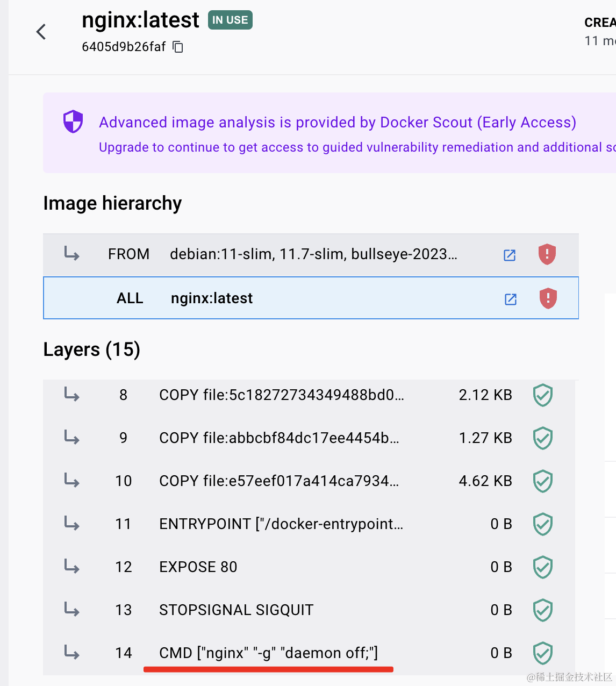The image size is (616, 686).
Task: Select layer 14 CMD nginx daemon off
Action: pyautogui.click(x=268, y=653)
